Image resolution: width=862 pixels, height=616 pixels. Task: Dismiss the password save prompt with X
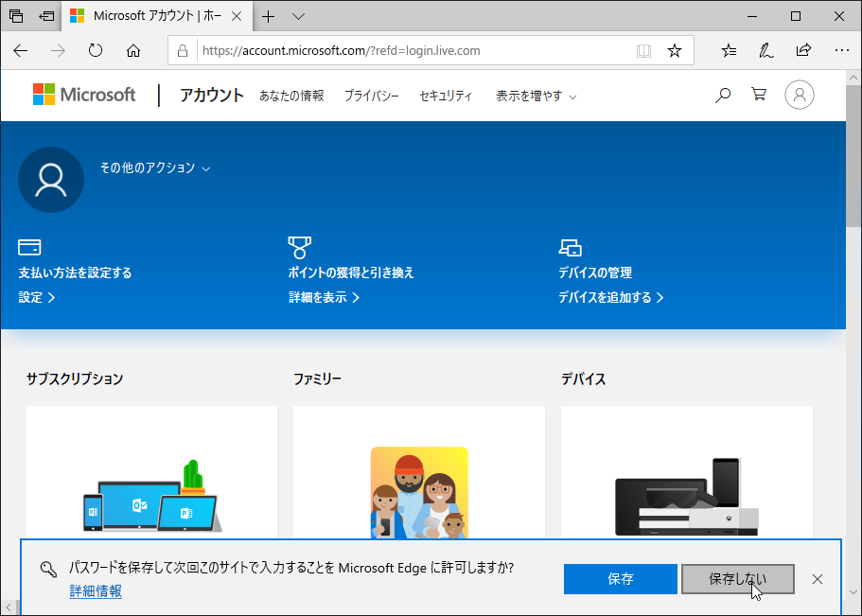(x=818, y=579)
